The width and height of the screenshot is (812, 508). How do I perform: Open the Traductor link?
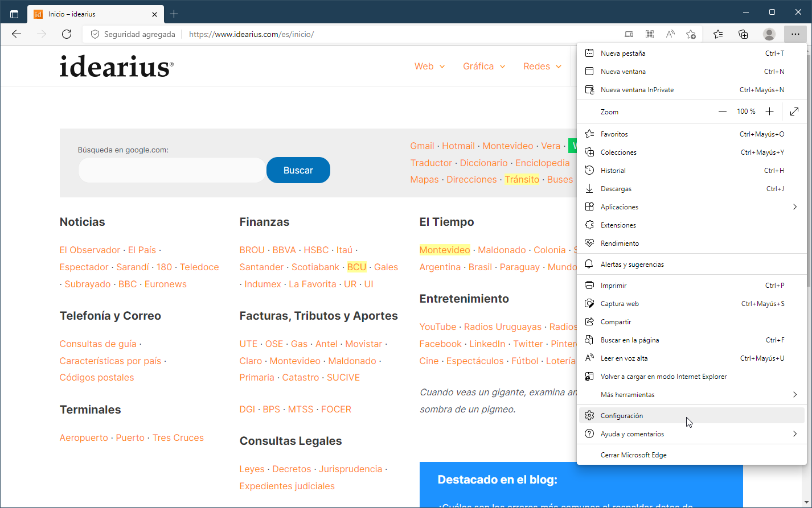(431, 163)
